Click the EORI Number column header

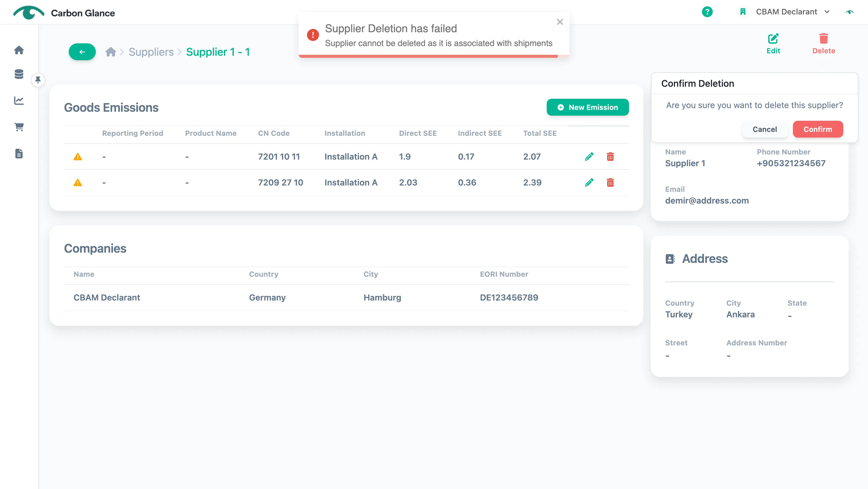pos(504,274)
